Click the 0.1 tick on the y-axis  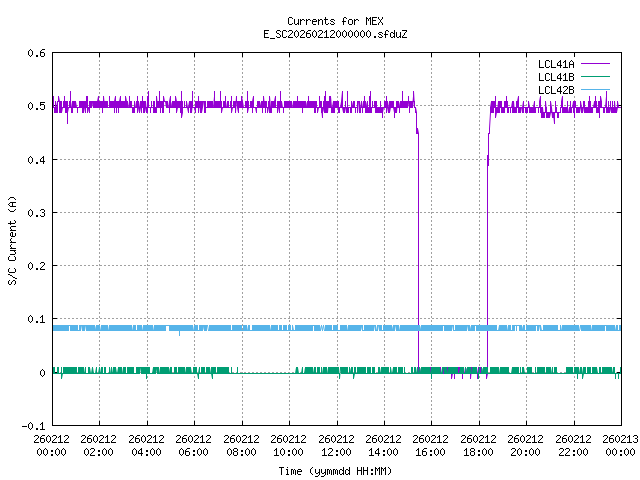coord(35,320)
